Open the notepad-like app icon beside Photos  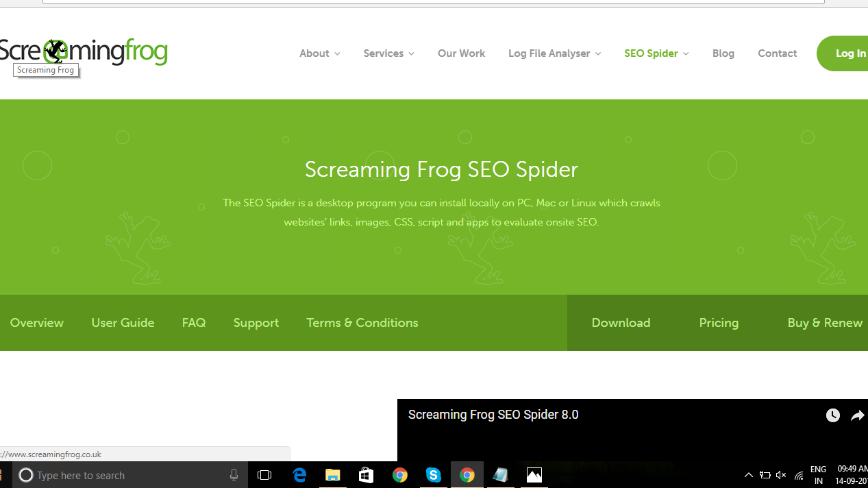coord(501,475)
